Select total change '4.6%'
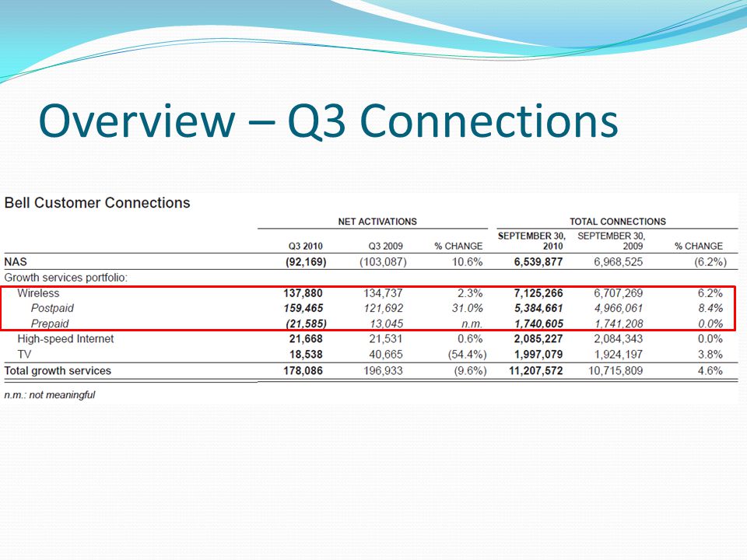This screenshot has height=560, width=747. click(x=710, y=371)
